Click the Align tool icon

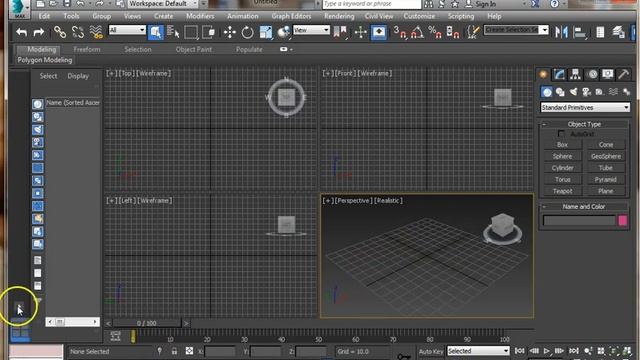click(x=579, y=32)
